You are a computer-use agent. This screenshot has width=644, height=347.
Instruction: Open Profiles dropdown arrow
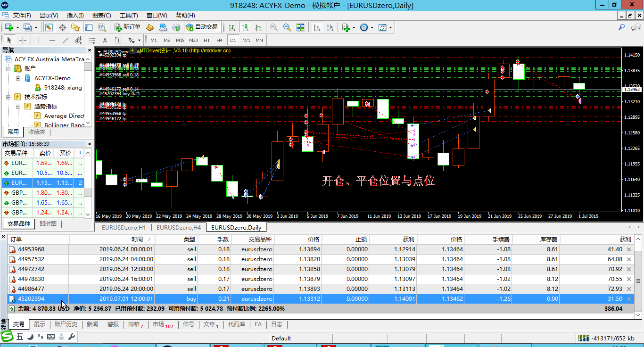pos(35,27)
